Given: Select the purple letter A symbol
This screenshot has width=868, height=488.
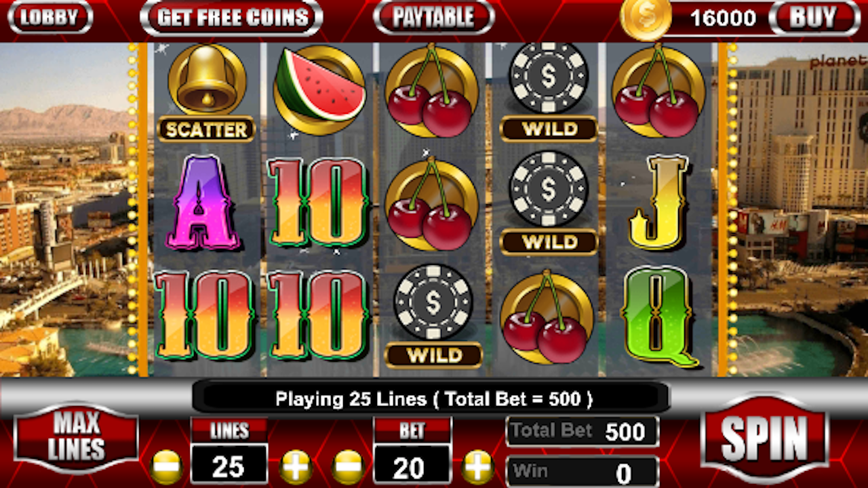Looking at the screenshot, I should tap(206, 202).
